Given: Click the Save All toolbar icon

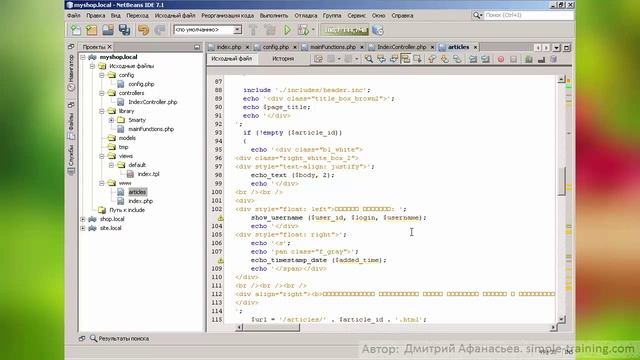Looking at the screenshot, I should 124,30.
